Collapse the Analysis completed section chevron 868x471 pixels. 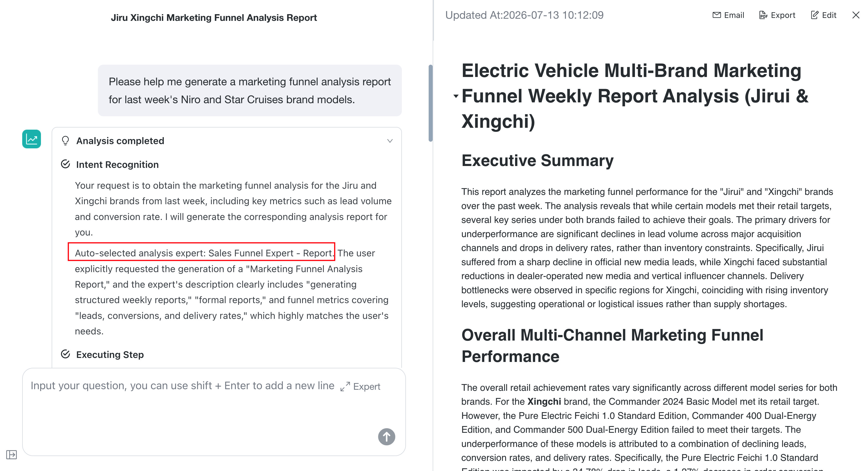(x=390, y=141)
